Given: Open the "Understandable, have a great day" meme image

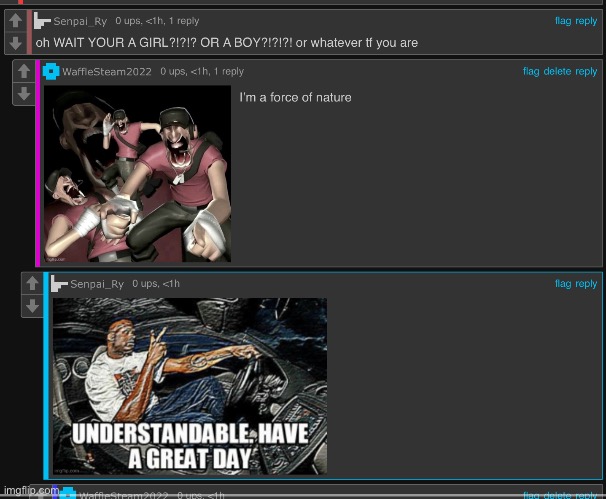Looking at the screenshot, I should point(190,386).
